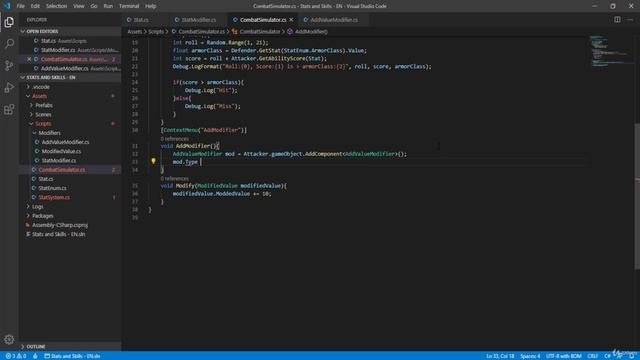The width and height of the screenshot is (640, 360).
Task: Expand the Prefabs folder
Action: tap(44, 105)
